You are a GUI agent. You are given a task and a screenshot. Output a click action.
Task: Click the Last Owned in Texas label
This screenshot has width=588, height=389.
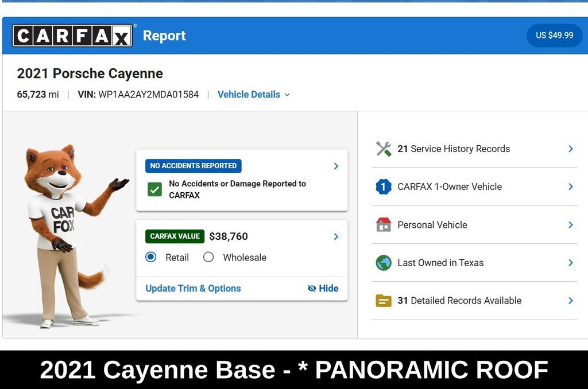click(x=440, y=263)
